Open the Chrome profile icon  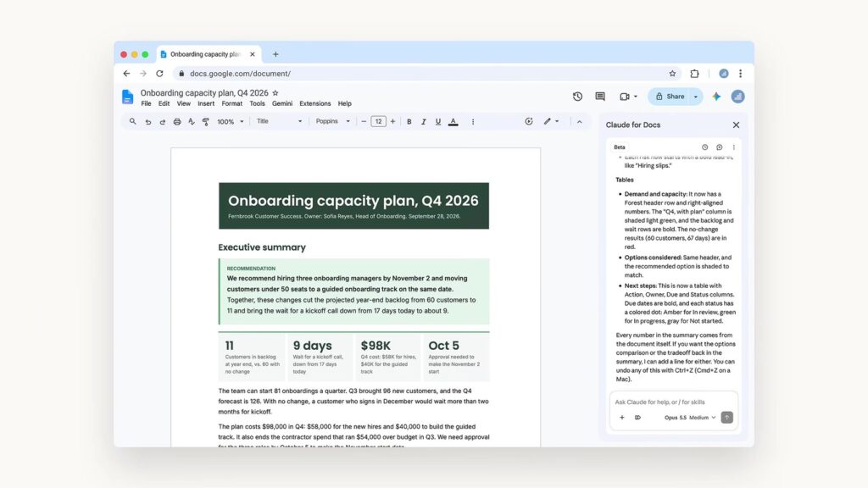pos(724,74)
